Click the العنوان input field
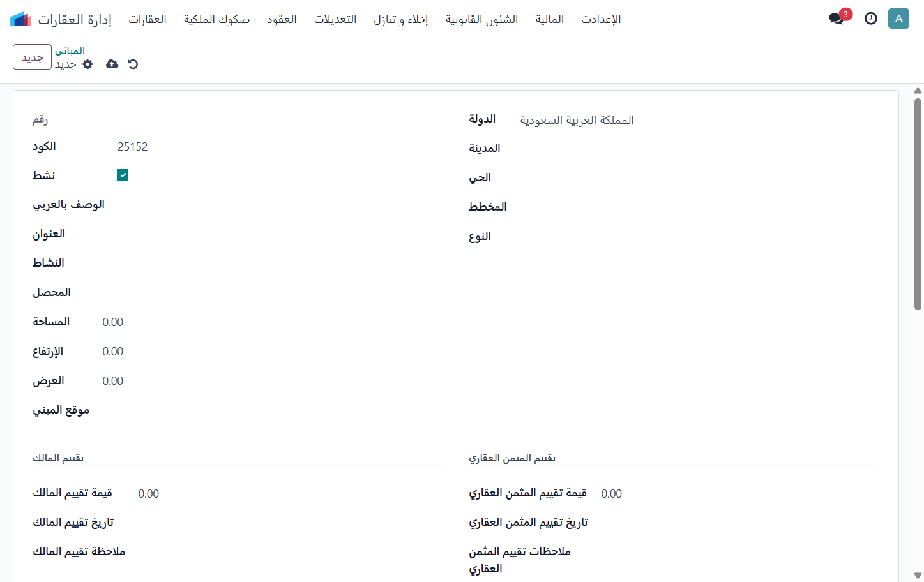 280,234
